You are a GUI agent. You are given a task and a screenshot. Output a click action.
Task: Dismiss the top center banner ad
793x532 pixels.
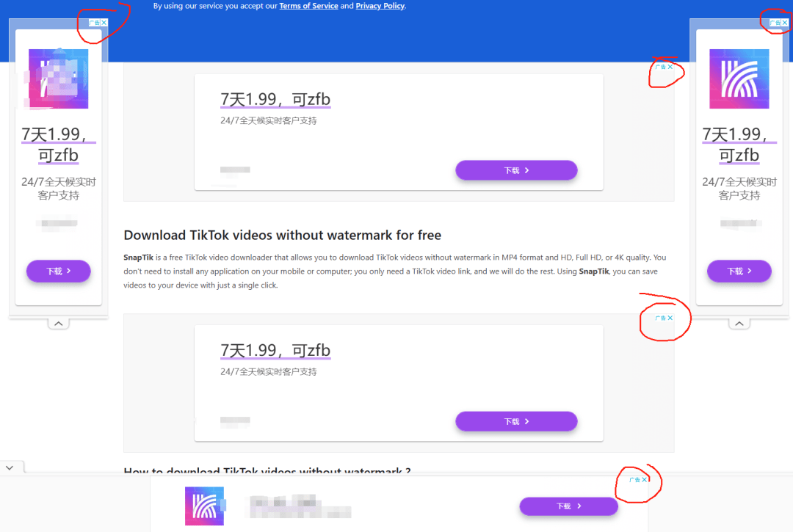tap(670, 67)
